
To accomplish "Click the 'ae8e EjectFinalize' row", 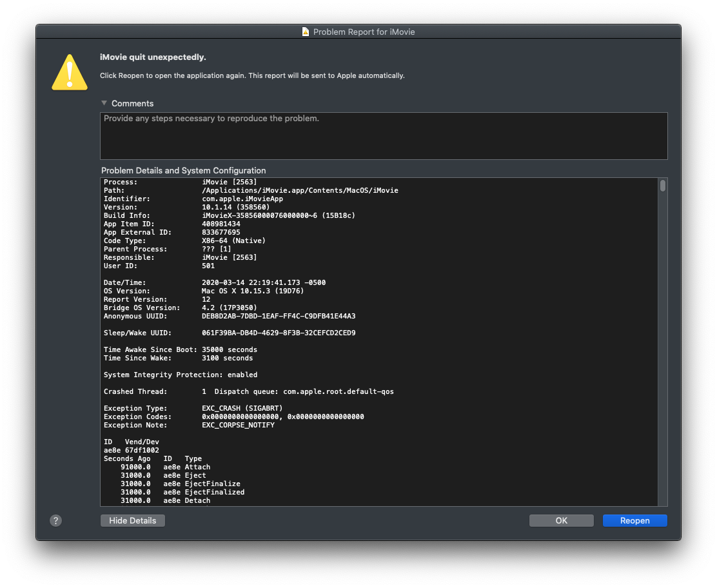I will [180, 484].
